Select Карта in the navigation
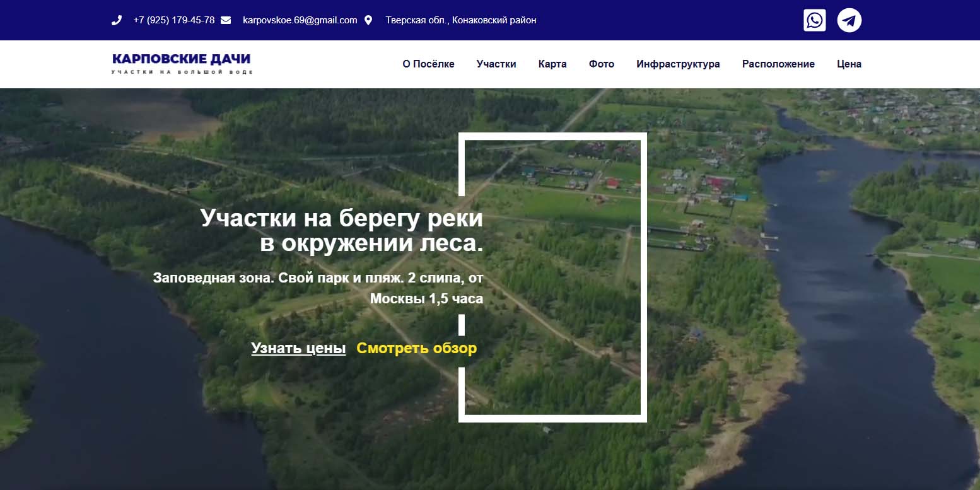The height and width of the screenshot is (490, 980). [x=552, y=64]
